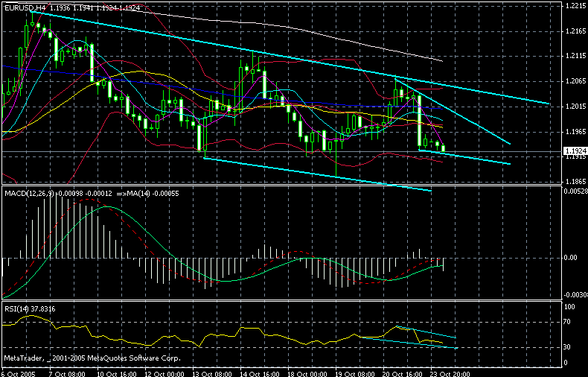Click the last candlestick on the chart
This screenshot has width=588, height=377.
pyautogui.click(x=444, y=148)
